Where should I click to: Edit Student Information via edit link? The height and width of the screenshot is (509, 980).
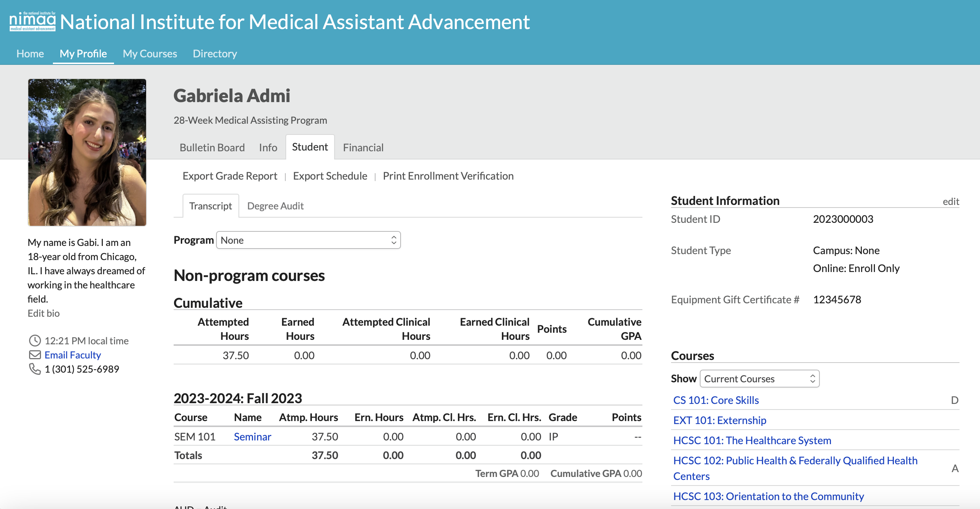[950, 202]
